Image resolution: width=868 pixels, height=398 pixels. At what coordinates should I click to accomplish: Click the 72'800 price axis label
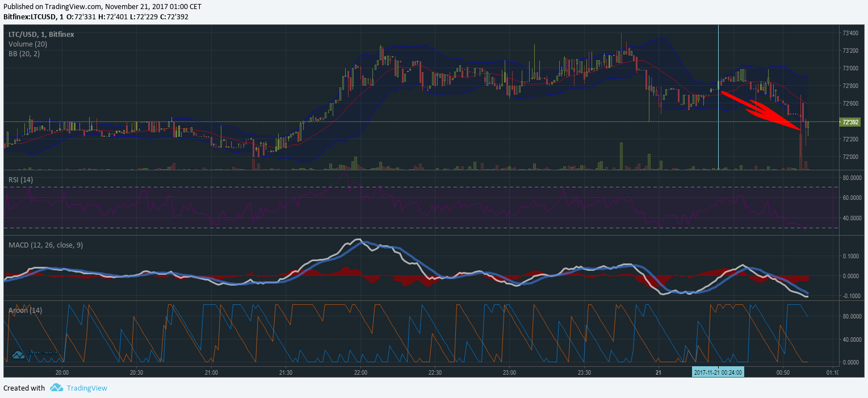pyautogui.click(x=850, y=86)
